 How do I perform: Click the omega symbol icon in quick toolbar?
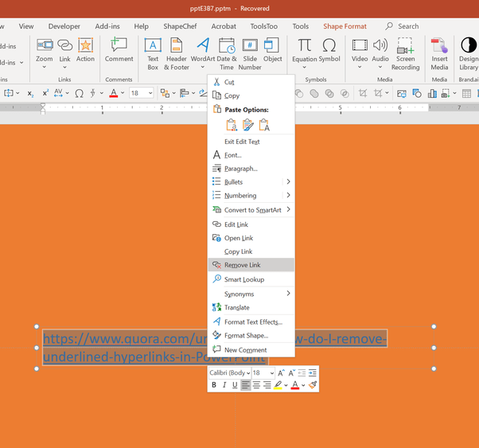coord(79,93)
